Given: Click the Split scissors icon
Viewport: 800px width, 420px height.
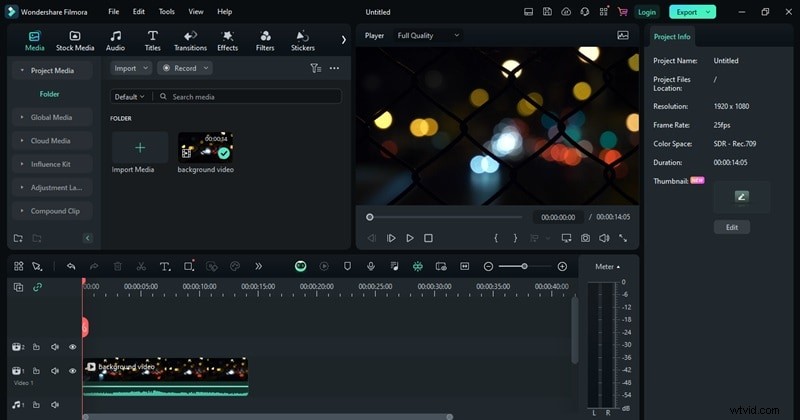Looking at the screenshot, I should (141, 266).
